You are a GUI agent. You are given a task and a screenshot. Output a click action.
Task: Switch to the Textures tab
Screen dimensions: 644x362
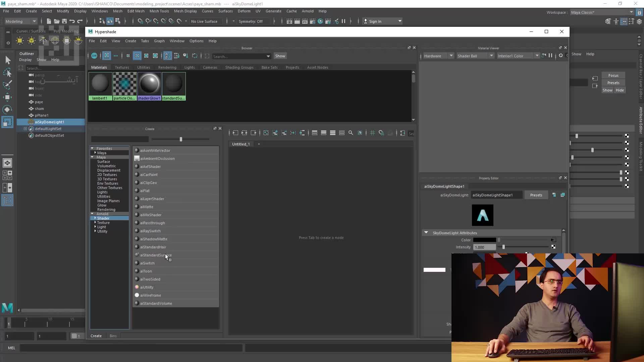pos(122,67)
